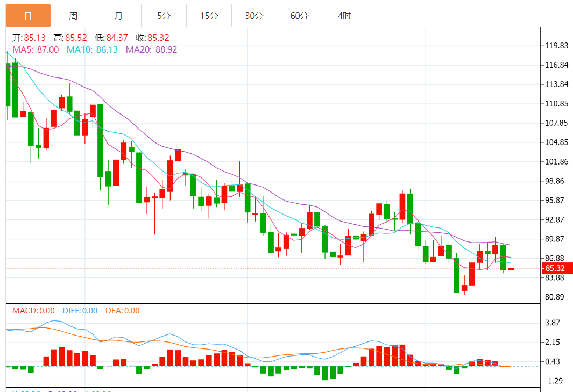Click the 92.87 price axis label
Viewport: 573px width, 392px height.
[x=554, y=219]
